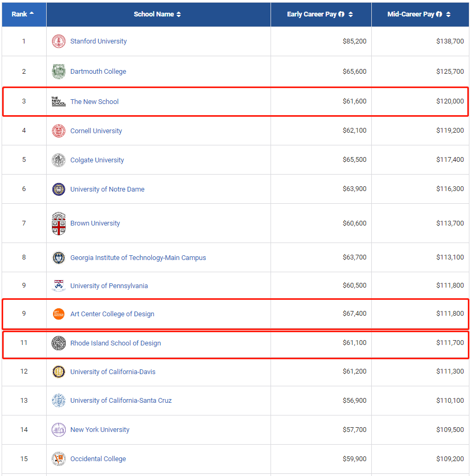Image resolution: width=471 pixels, height=476 pixels.
Task: Open the Colgate University link
Action: 97,160
